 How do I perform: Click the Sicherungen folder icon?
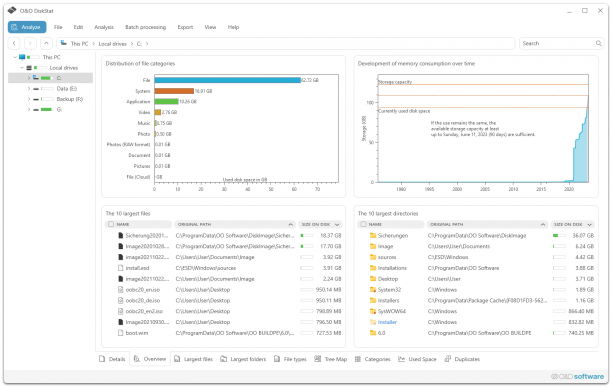pos(373,236)
